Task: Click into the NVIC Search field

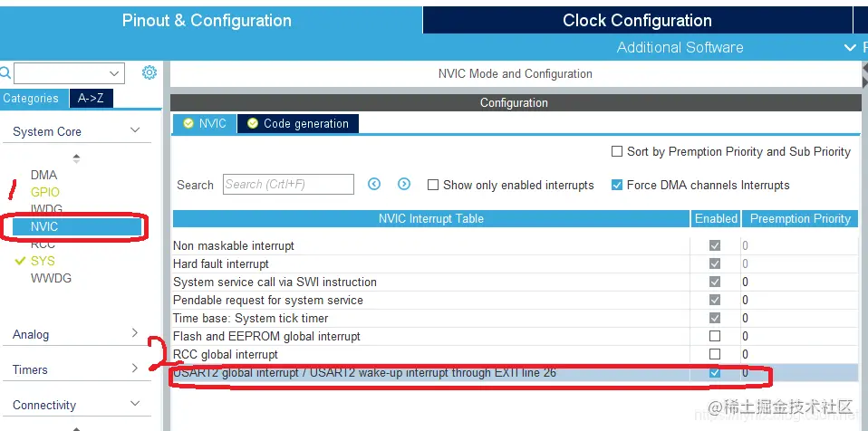Action: (x=288, y=184)
